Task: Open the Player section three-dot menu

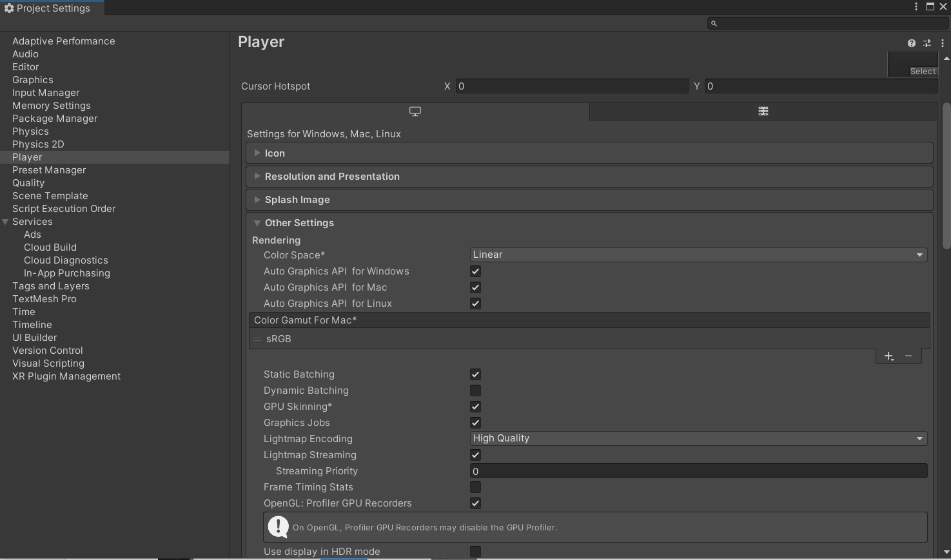Action: point(943,43)
